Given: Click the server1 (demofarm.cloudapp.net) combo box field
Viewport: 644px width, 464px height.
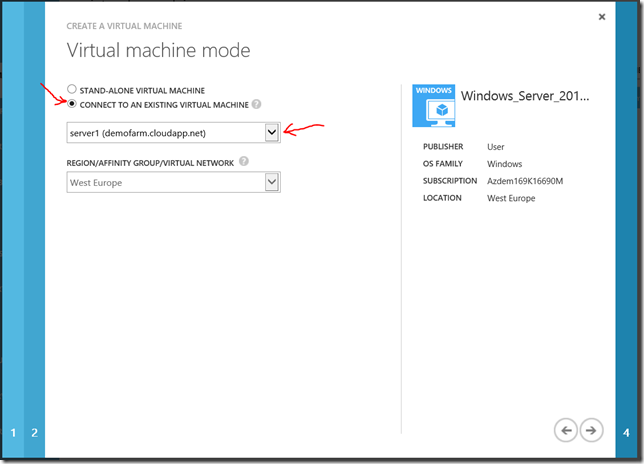Looking at the screenshot, I should [x=173, y=133].
